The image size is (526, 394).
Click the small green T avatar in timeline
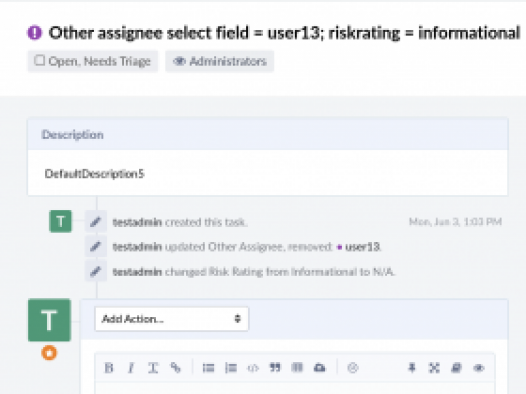[60, 221]
